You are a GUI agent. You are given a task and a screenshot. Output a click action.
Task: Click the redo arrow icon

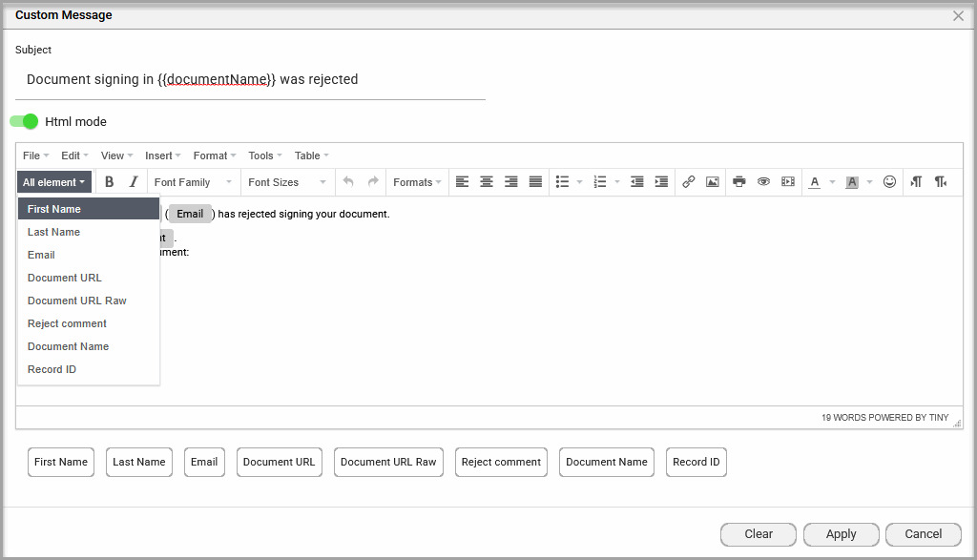[373, 182]
